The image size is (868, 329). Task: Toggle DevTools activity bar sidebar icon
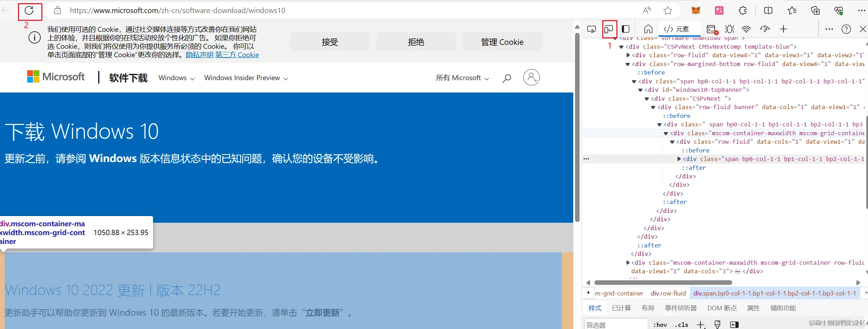(x=626, y=29)
